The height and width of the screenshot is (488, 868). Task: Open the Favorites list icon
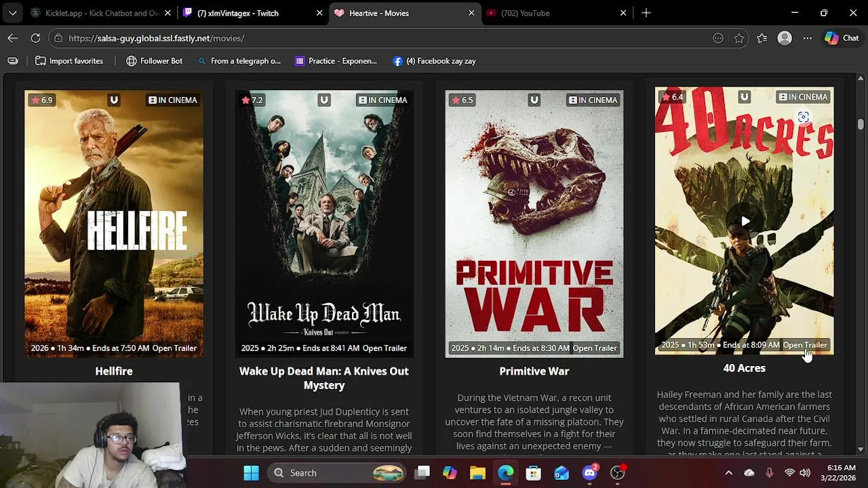[762, 38]
